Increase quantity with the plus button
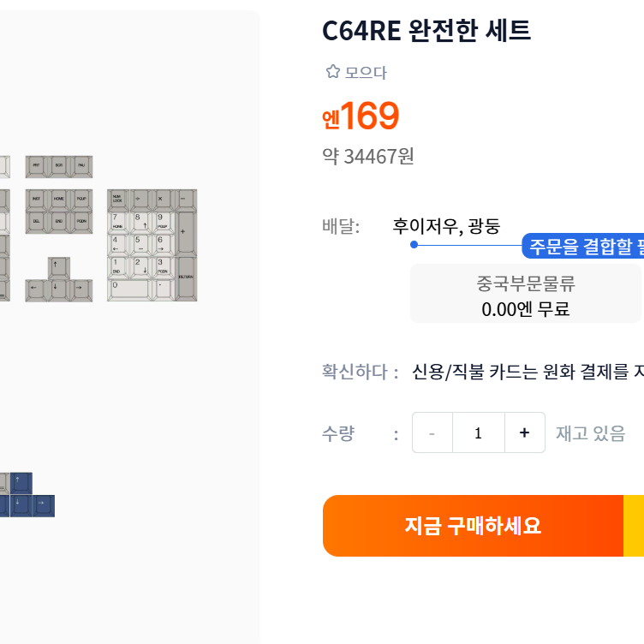The height and width of the screenshot is (644, 644). (524, 432)
